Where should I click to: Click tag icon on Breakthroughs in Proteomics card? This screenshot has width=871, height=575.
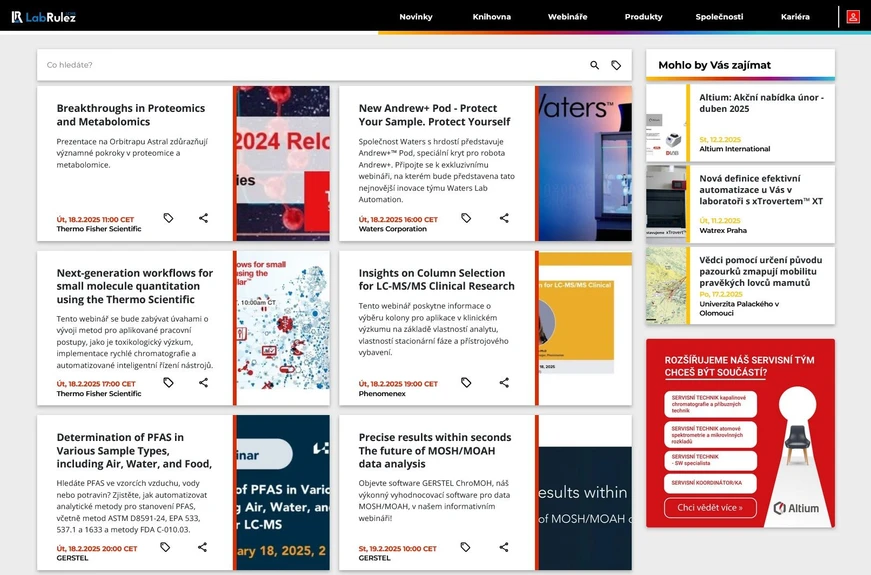(168, 218)
